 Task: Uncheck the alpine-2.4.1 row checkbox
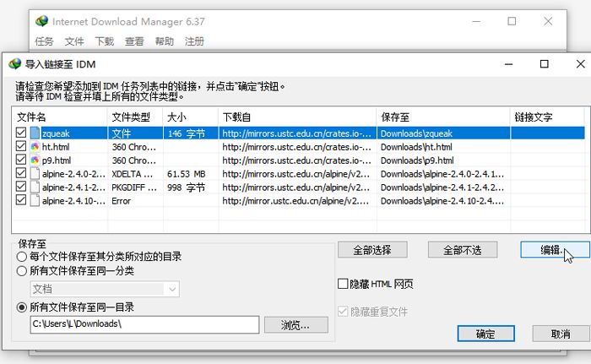(x=21, y=187)
